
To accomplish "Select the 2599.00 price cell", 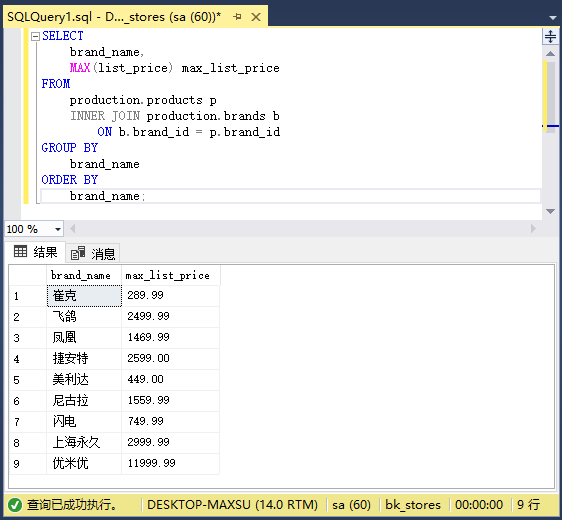I will [171, 359].
